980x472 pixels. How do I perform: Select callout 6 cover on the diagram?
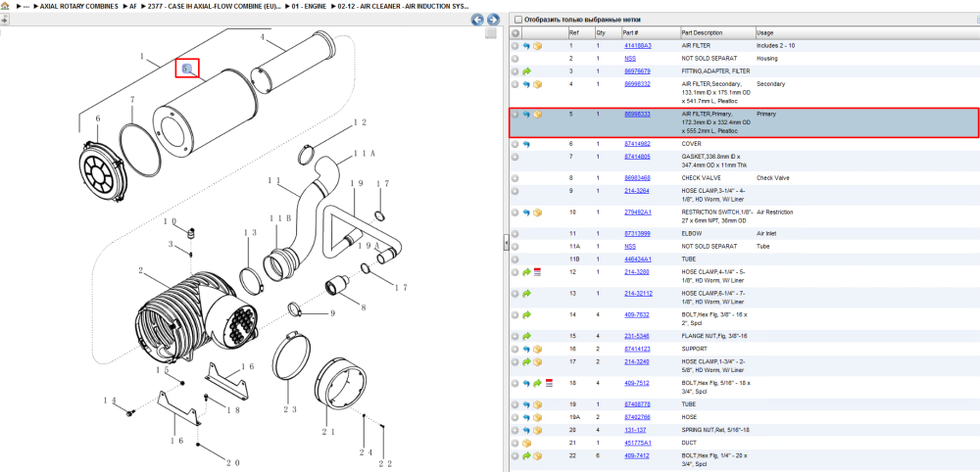click(97, 118)
